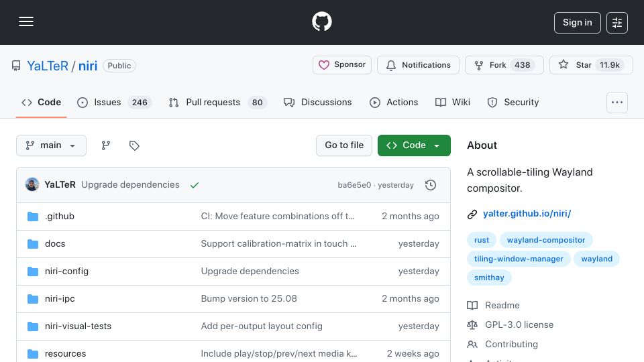This screenshot has height=362, width=644.
Task: Fork the niri repository
Action: pyautogui.click(x=504, y=65)
